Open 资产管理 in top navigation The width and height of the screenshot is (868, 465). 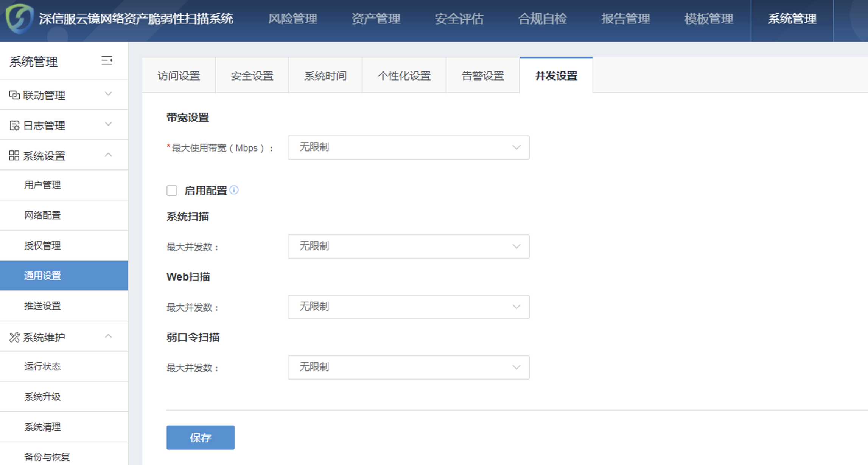[x=376, y=19]
